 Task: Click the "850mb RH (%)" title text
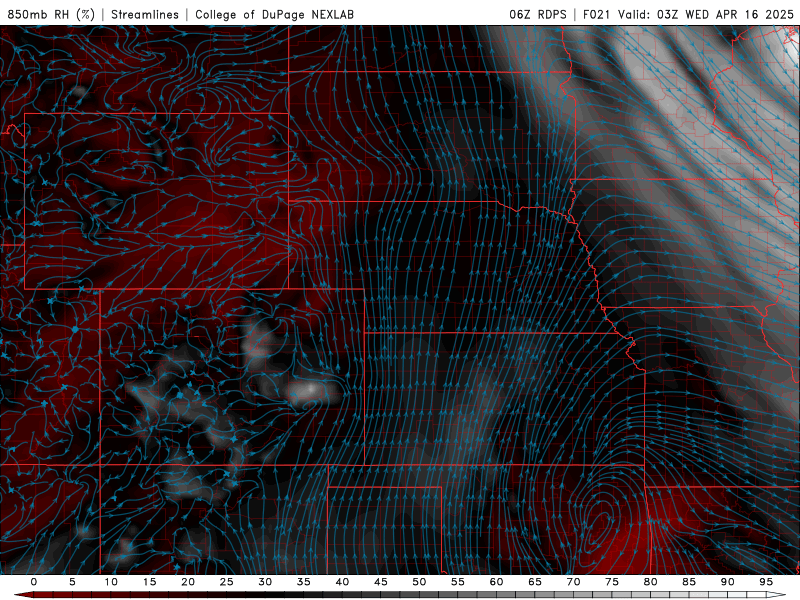[51, 14]
